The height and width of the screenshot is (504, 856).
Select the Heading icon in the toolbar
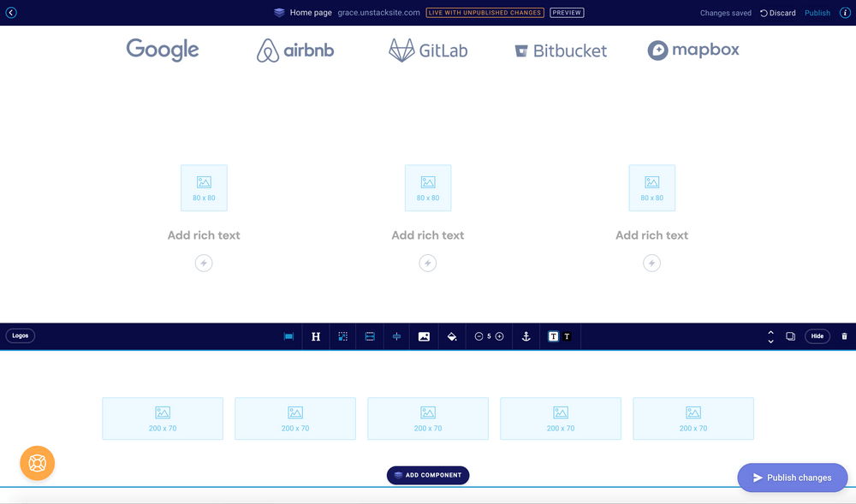pos(315,336)
